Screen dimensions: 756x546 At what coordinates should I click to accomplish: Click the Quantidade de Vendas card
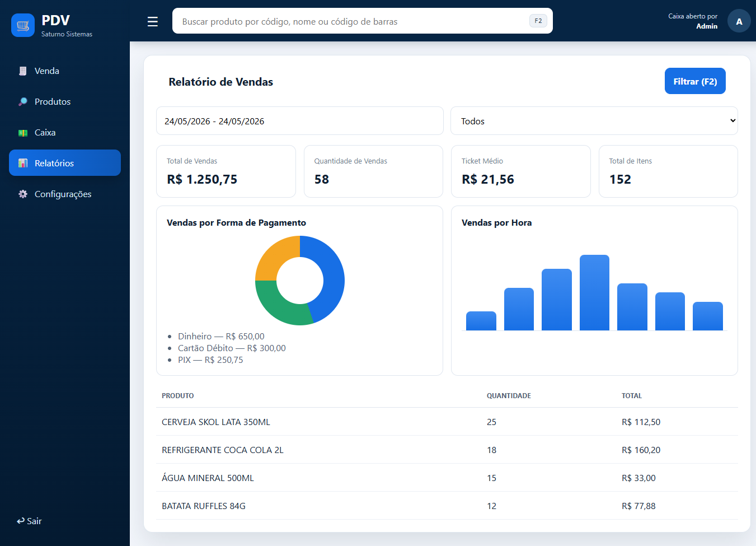click(373, 171)
